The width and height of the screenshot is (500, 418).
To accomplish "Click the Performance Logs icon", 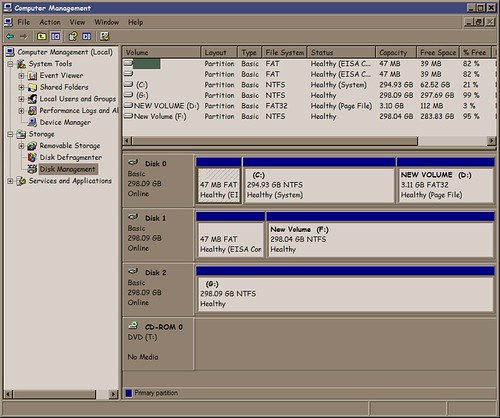I will click(32, 110).
